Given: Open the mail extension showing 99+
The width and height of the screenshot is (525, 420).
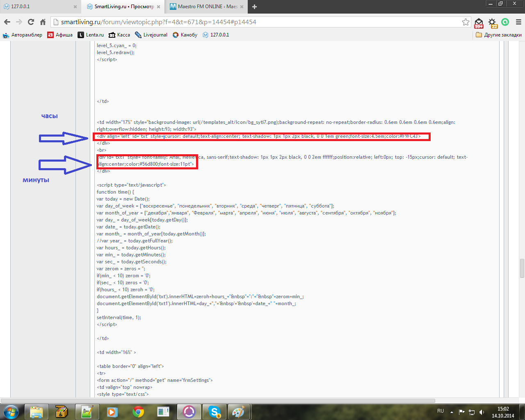Looking at the screenshot, I should [x=479, y=23].
